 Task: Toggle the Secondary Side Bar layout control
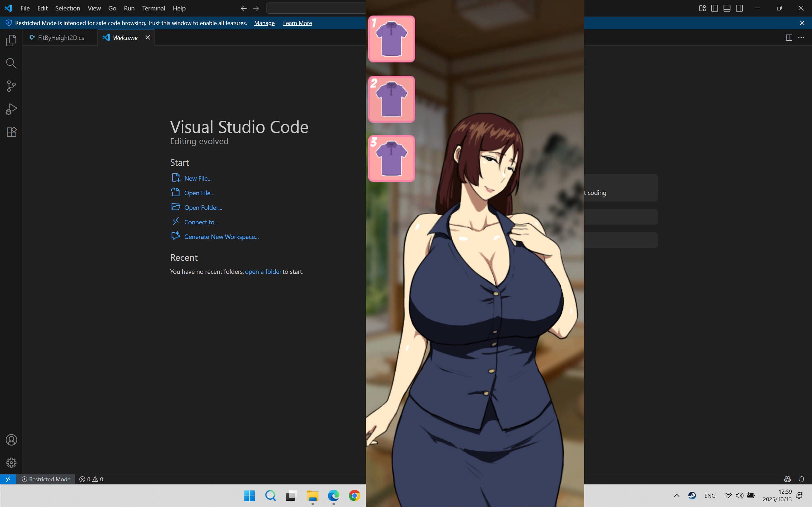click(x=740, y=8)
